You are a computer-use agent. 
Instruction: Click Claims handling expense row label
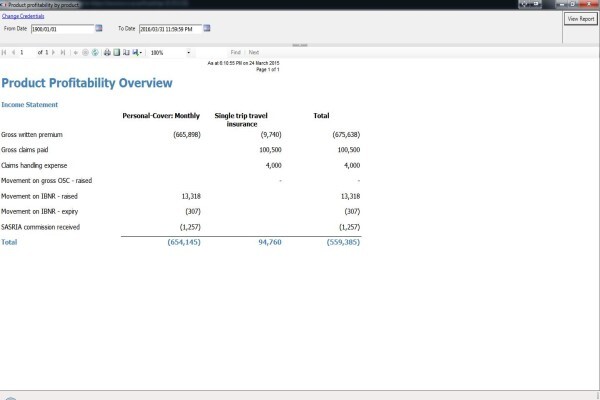[x=34, y=165]
